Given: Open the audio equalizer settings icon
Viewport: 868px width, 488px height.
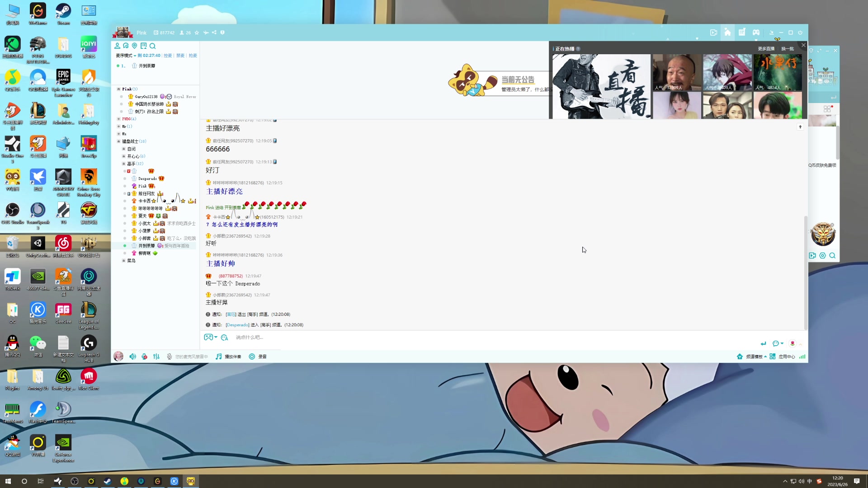Looking at the screenshot, I should click(x=156, y=357).
